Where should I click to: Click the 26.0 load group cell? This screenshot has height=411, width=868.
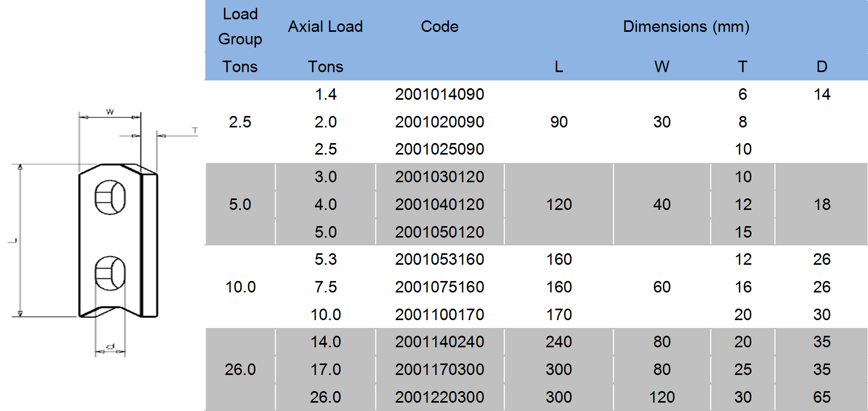coord(240,369)
